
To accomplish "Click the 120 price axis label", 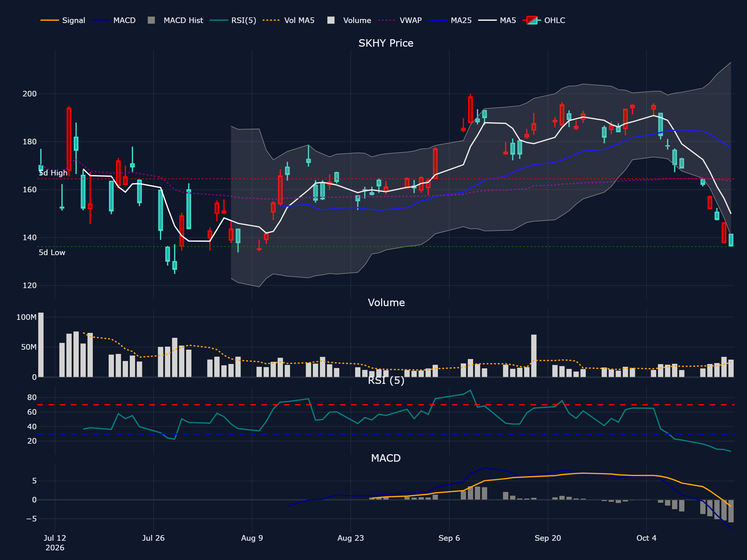I will tap(29, 286).
